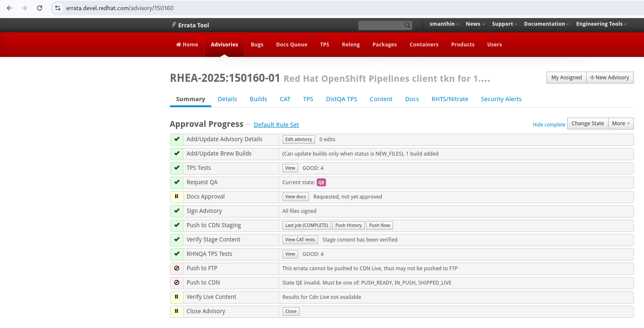This screenshot has width=644, height=328.
Task: Click the check icon beside TPS Tests
Action: tap(177, 168)
